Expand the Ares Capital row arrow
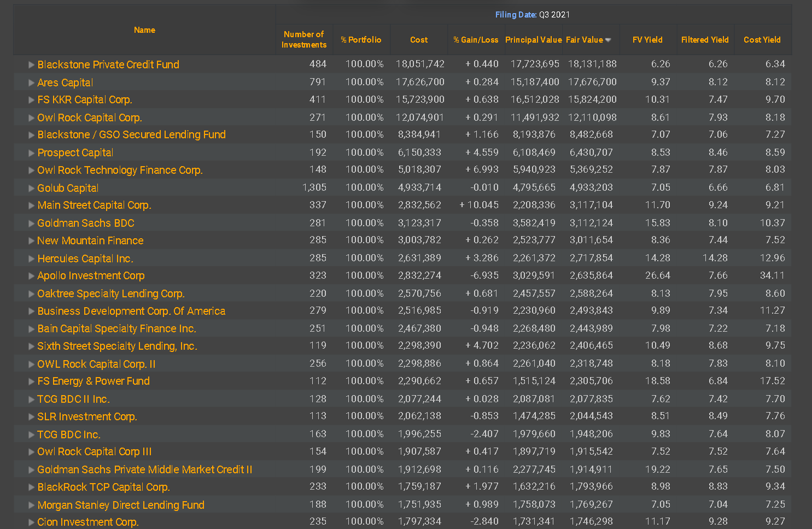812x529 pixels. point(31,83)
